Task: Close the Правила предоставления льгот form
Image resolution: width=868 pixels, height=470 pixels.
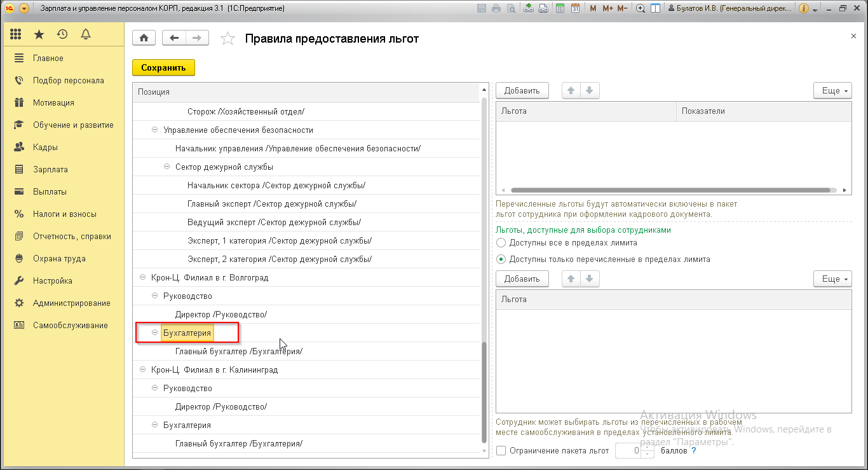Action: [x=853, y=36]
